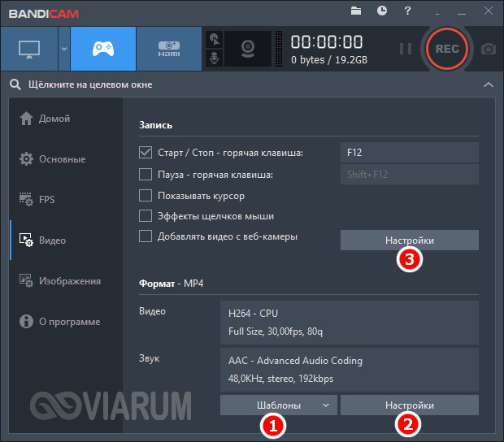Screen dimensions: 504x442
Task: Click the search magnifier icon
Action: pyautogui.click(x=15, y=84)
